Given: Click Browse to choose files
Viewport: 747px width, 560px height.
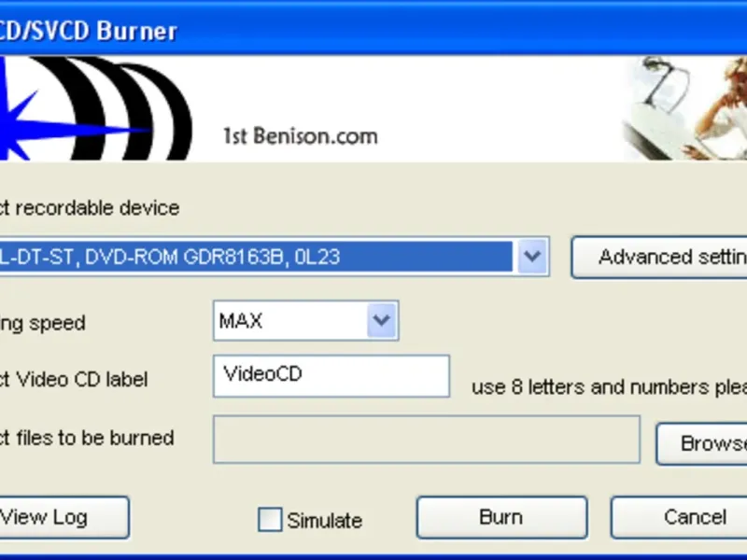Looking at the screenshot, I should tap(701, 444).
